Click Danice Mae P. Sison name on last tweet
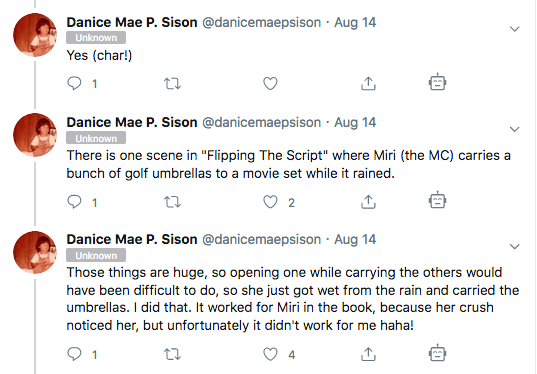The width and height of the screenshot is (537, 374). [132, 239]
